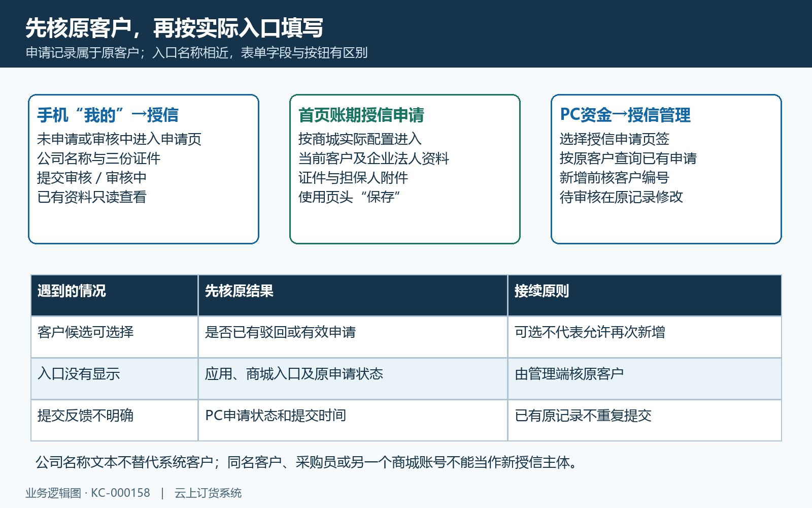Click the line 待审核在原记录修改

click(x=621, y=197)
